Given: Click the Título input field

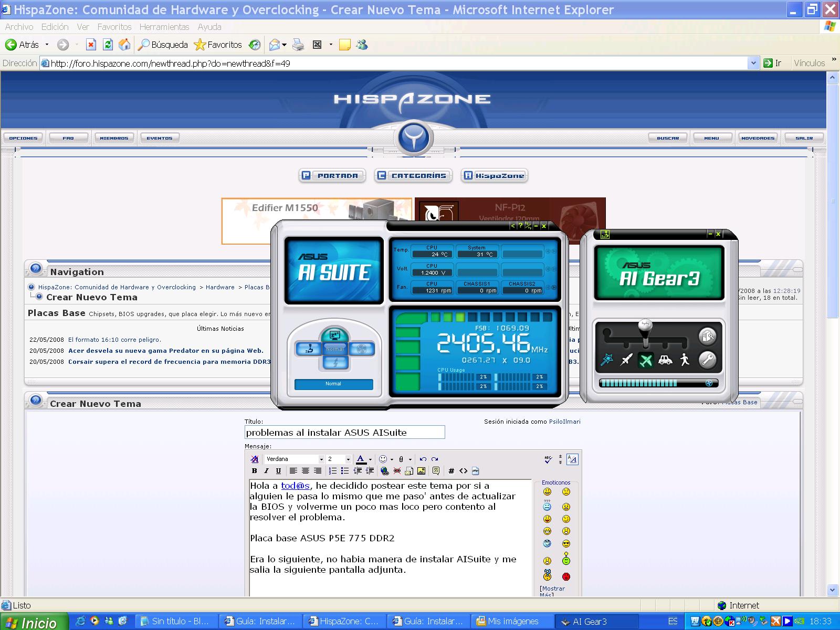Looking at the screenshot, I should pyautogui.click(x=344, y=433).
